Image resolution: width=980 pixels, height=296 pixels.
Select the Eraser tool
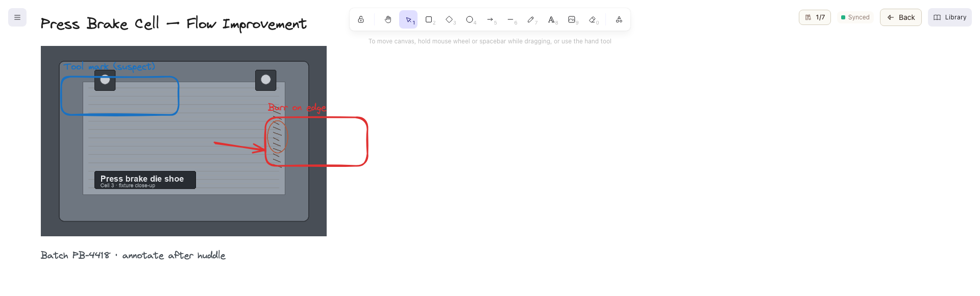592,19
